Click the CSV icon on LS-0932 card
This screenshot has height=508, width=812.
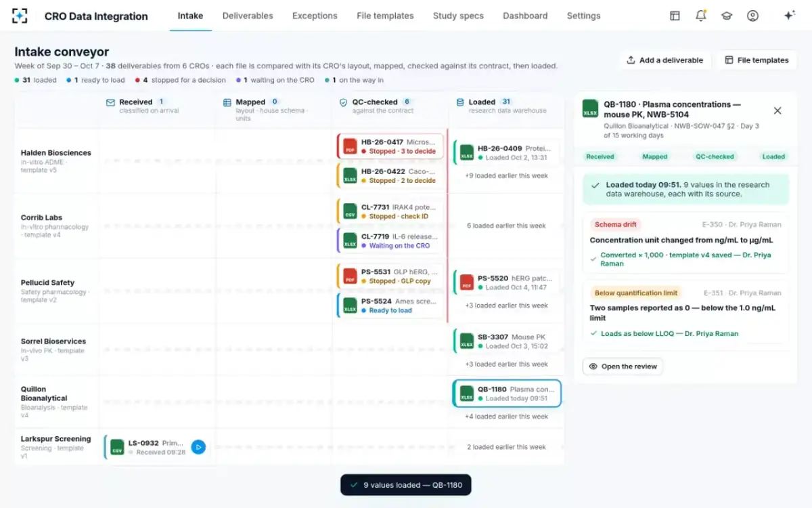pyautogui.click(x=117, y=447)
